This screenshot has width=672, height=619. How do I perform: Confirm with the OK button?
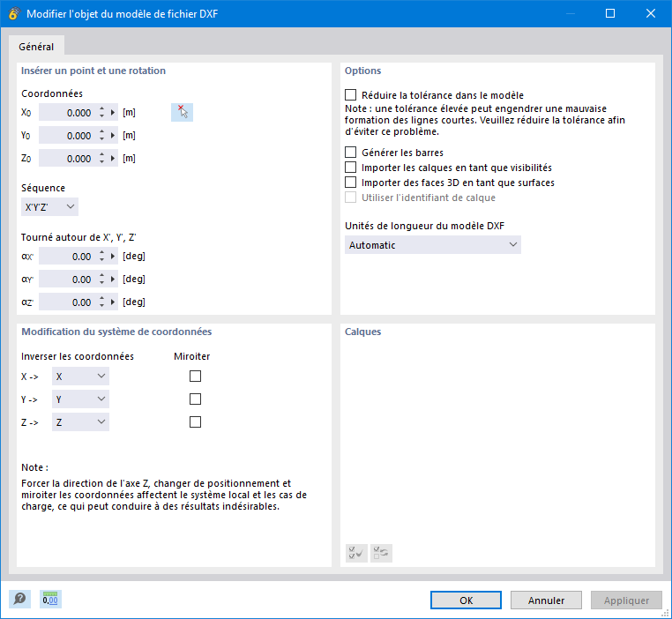[466, 600]
